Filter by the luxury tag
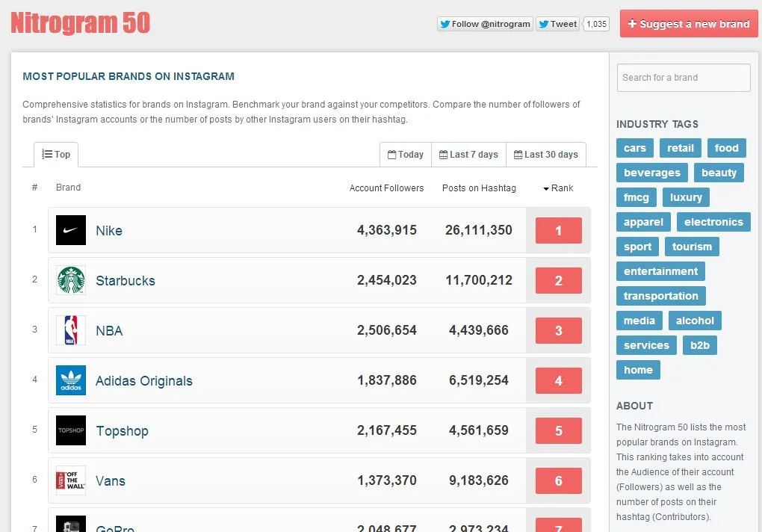The width and height of the screenshot is (762, 532). point(686,198)
